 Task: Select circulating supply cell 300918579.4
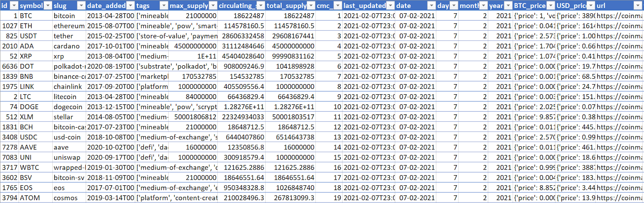[x=242, y=157]
